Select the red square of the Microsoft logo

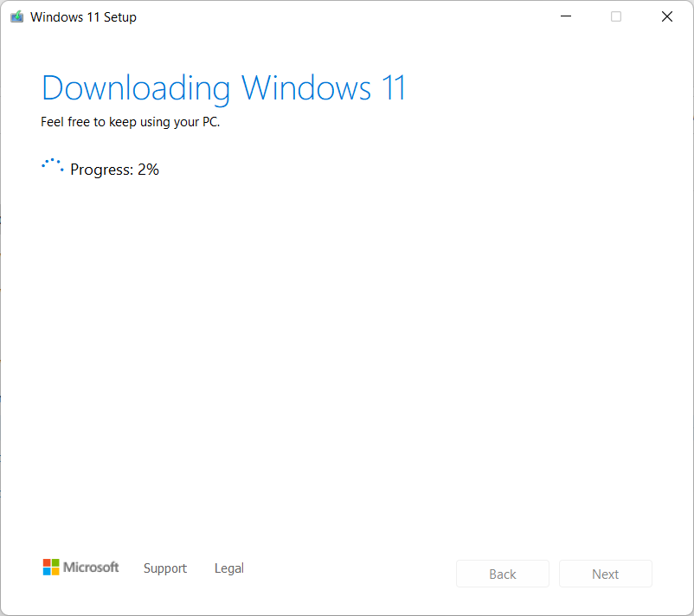(47, 562)
